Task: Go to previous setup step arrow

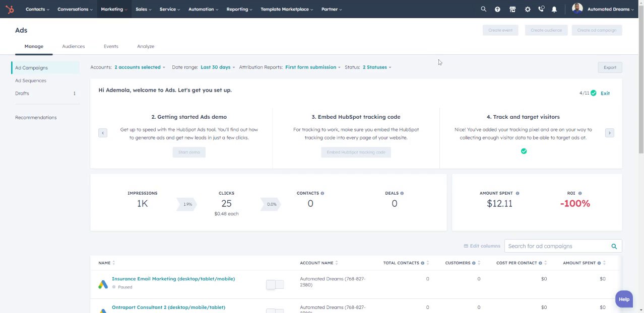Action: [103, 133]
